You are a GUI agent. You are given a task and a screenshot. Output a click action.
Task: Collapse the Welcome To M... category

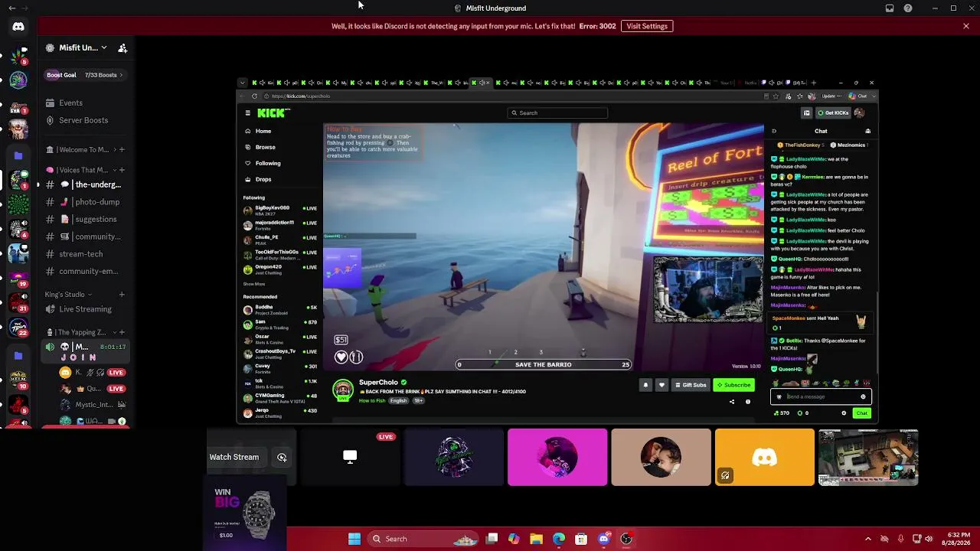coord(78,150)
